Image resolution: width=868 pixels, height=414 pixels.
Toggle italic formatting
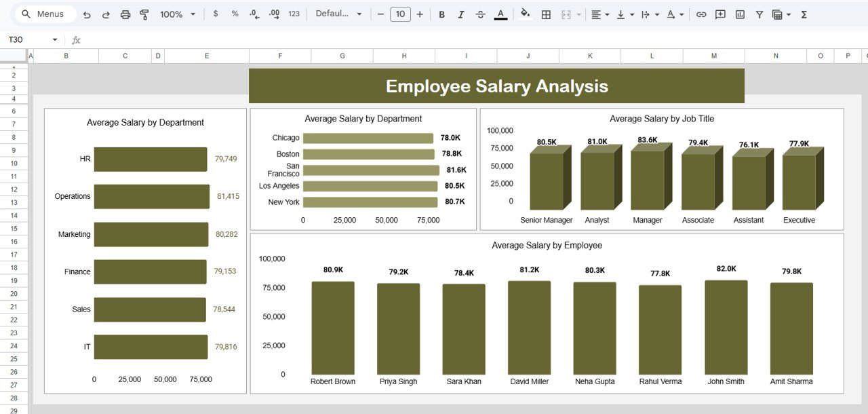click(461, 14)
